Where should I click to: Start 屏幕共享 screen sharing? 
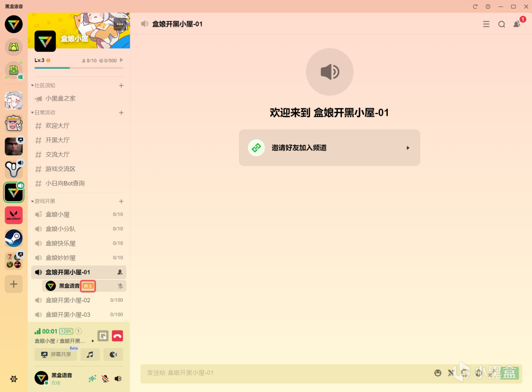pos(56,355)
